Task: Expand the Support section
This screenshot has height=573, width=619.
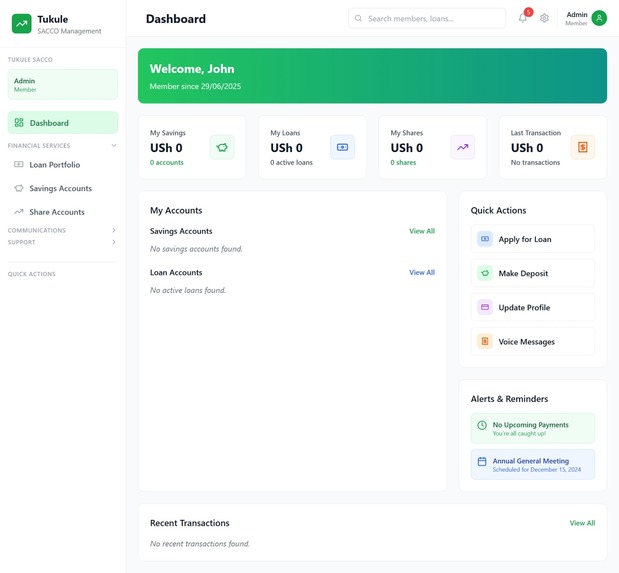Action: coord(114,242)
